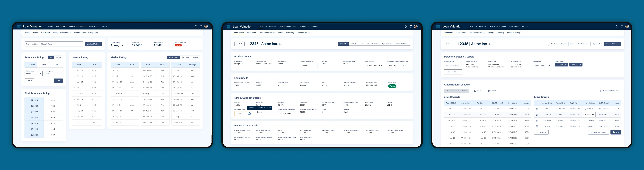This screenshot has height=170, width=644.
Task: Open the Select Label dropdown
Action: [x=542, y=66]
